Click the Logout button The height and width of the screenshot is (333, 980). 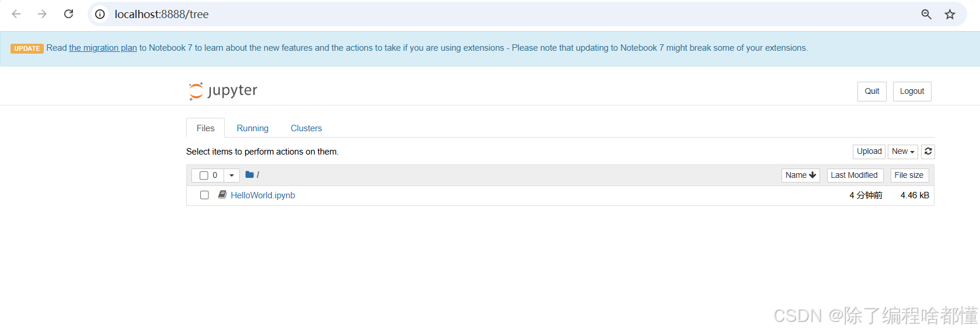pyautogui.click(x=912, y=92)
